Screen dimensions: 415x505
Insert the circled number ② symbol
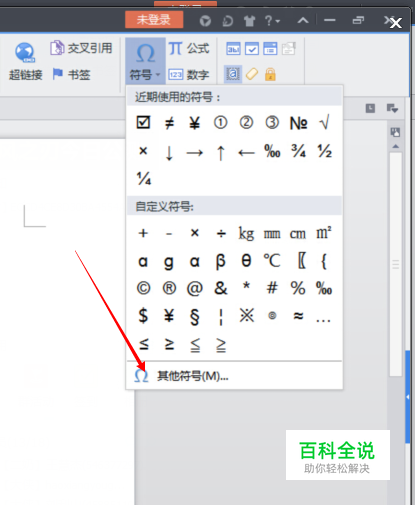(x=246, y=123)
